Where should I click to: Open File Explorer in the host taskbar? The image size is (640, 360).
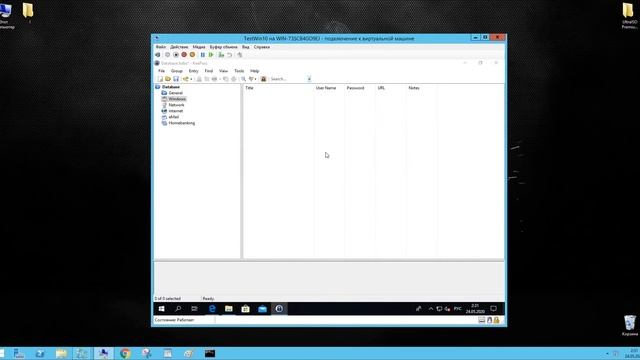61,353
